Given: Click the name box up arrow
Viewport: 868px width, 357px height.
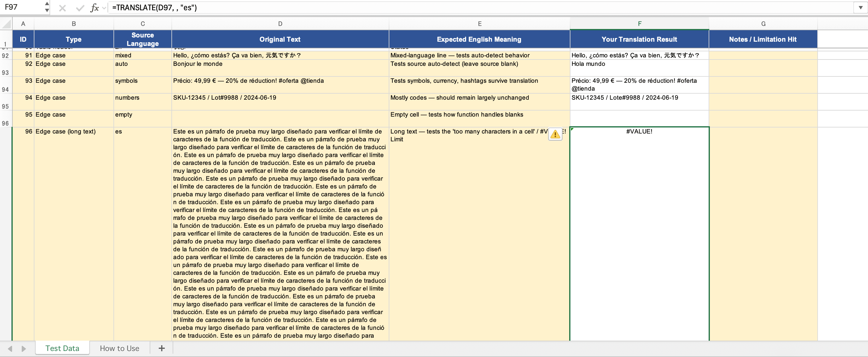Looking at the screenshot, I should pyautogui.click(x=47, y=4).
